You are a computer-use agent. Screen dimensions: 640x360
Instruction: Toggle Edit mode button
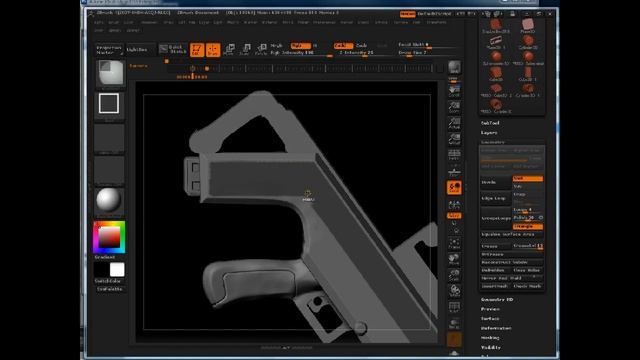[x=197, y=50]
